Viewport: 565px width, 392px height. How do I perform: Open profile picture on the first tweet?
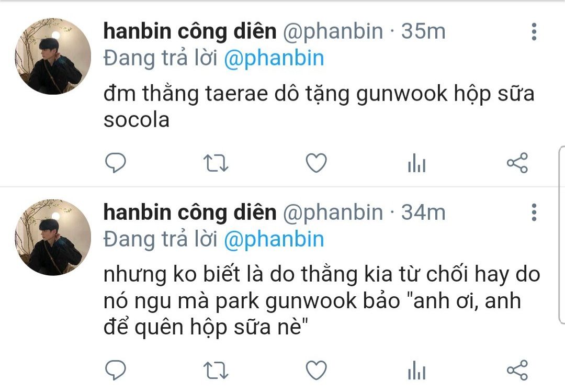(53, 56)
